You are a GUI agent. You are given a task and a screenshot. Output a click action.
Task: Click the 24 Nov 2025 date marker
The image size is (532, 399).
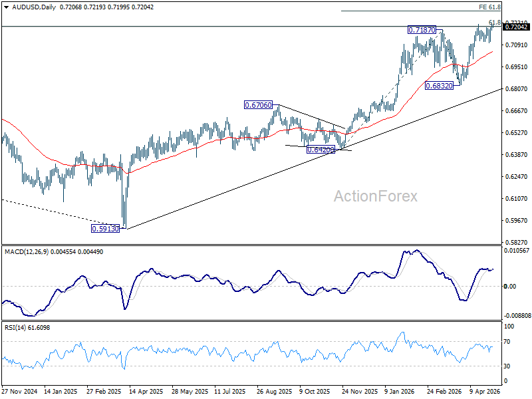click(360, 391)
